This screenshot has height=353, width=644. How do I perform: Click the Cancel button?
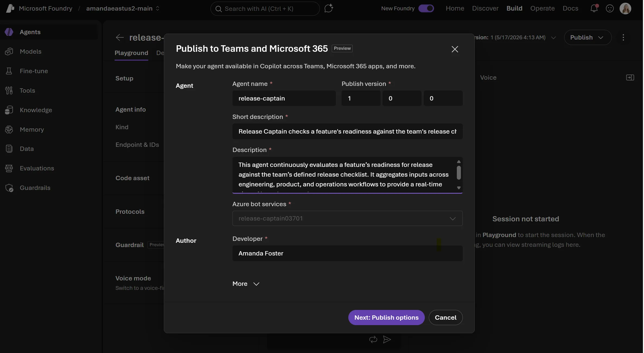[x=446, y=318]
